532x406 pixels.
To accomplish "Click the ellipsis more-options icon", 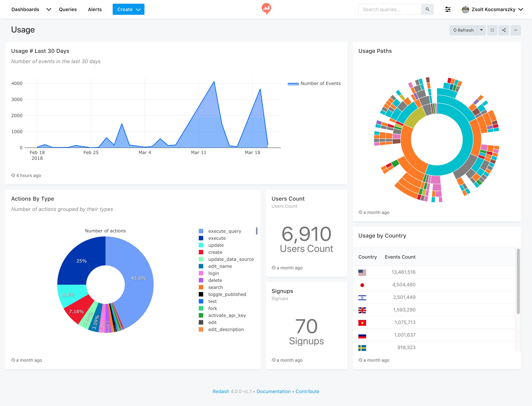I will (516, 30).
